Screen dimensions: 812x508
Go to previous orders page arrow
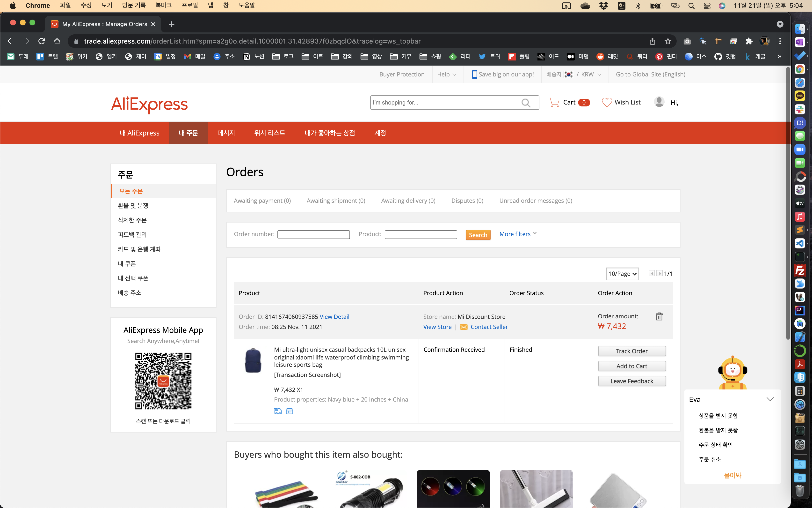tap(652, 274)
